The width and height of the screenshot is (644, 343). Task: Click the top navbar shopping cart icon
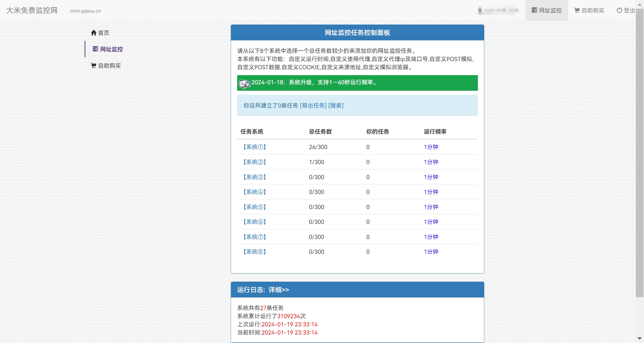577,10
